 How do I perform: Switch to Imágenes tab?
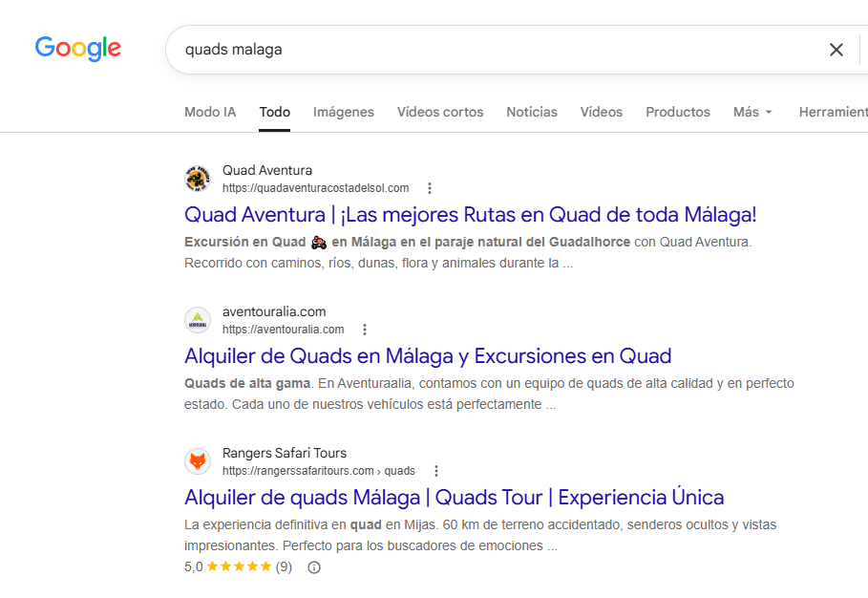[x=343, y=112]
